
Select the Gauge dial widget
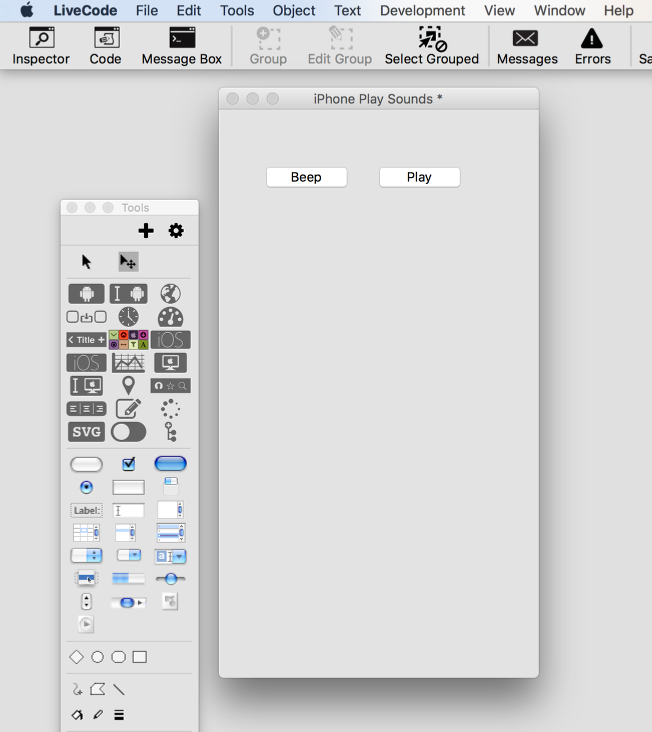(x=170, y=317)
